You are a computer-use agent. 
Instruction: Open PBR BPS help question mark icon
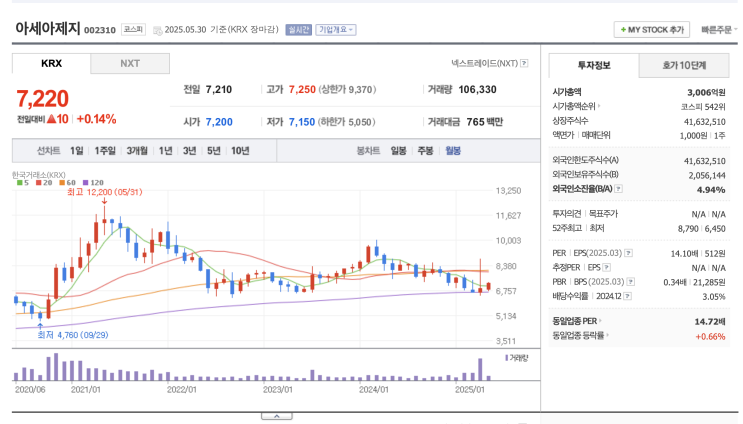631,282
